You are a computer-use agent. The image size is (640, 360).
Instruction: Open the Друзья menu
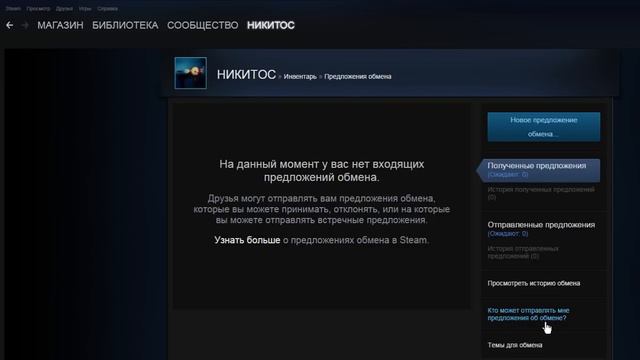[x=64, y=9]
